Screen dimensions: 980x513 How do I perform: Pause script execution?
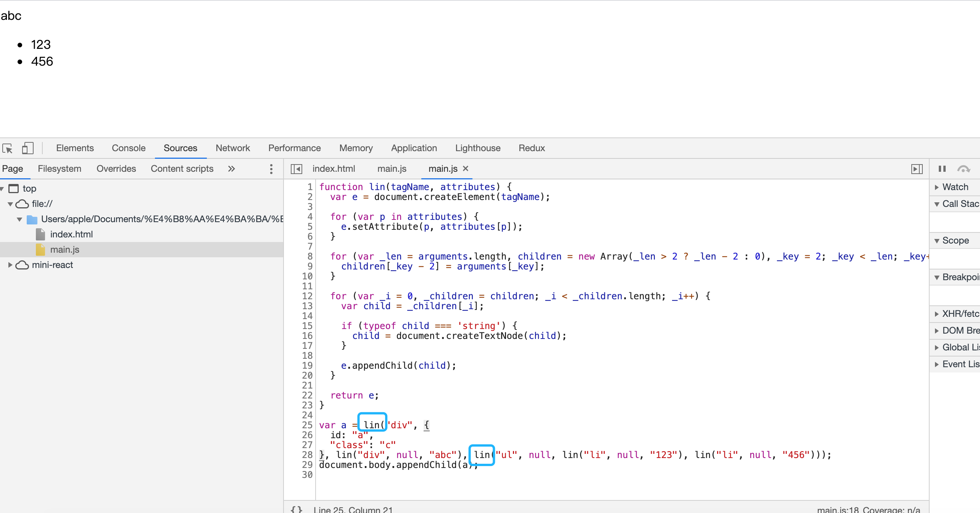[x=942, y=169]
